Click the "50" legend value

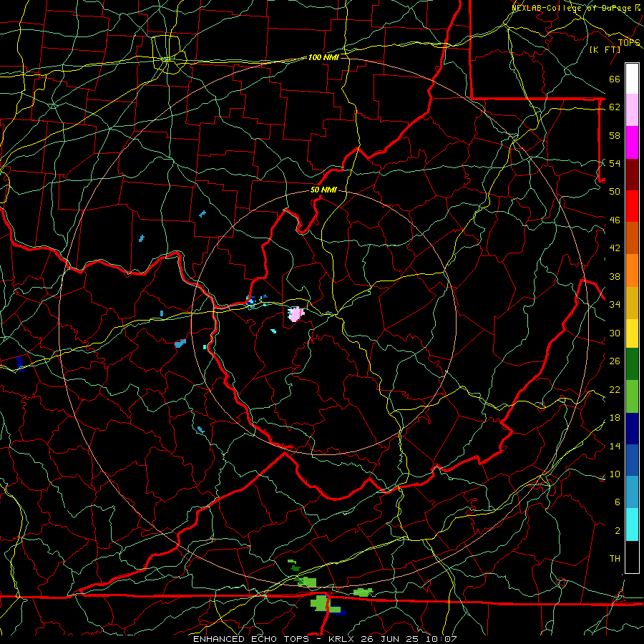pos(615,191)
